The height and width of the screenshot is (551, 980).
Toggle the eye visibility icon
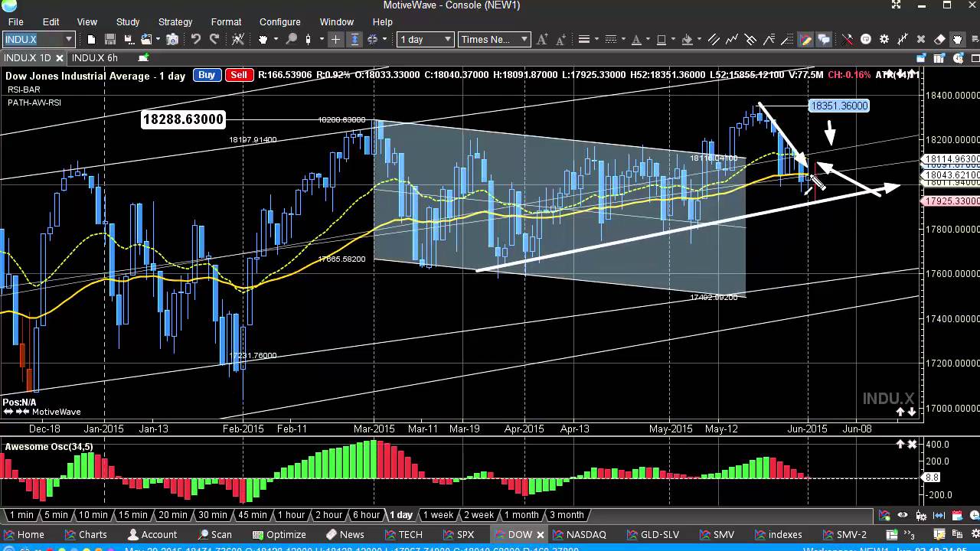pos(903,515)
